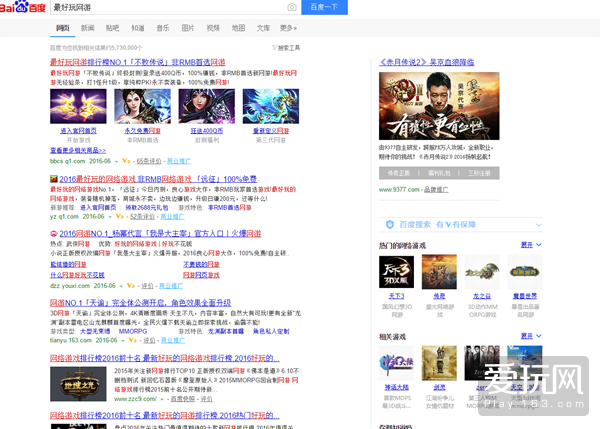Image resolution: width=600 pixels, height=429 pixels.
Task: Open camera image search in search box
Action: point(292,9)
